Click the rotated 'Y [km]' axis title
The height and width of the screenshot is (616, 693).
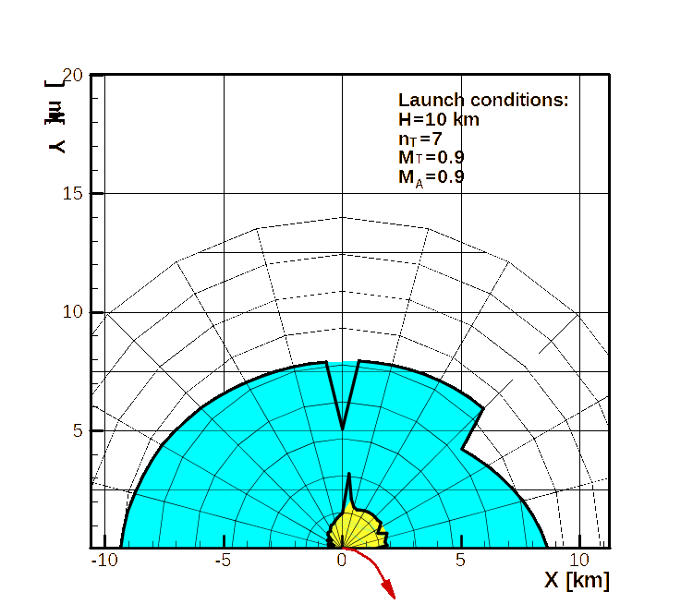(55, 116)
